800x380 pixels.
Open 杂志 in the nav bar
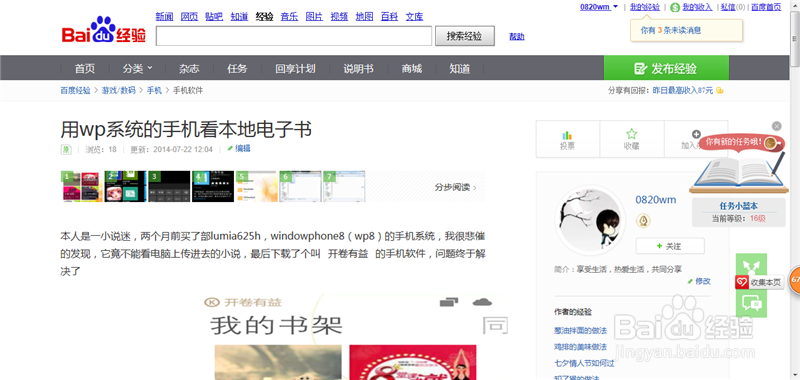[189, 68]
